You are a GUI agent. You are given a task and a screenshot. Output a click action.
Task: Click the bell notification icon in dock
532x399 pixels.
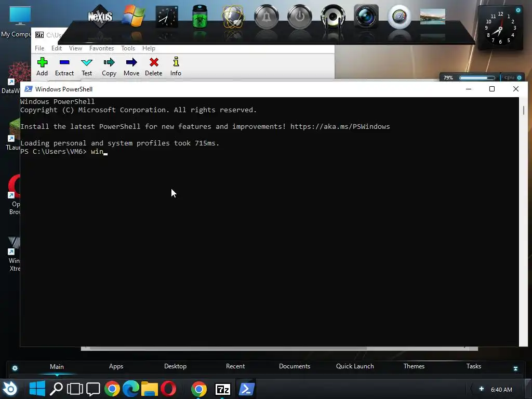[x=267, y=17]
